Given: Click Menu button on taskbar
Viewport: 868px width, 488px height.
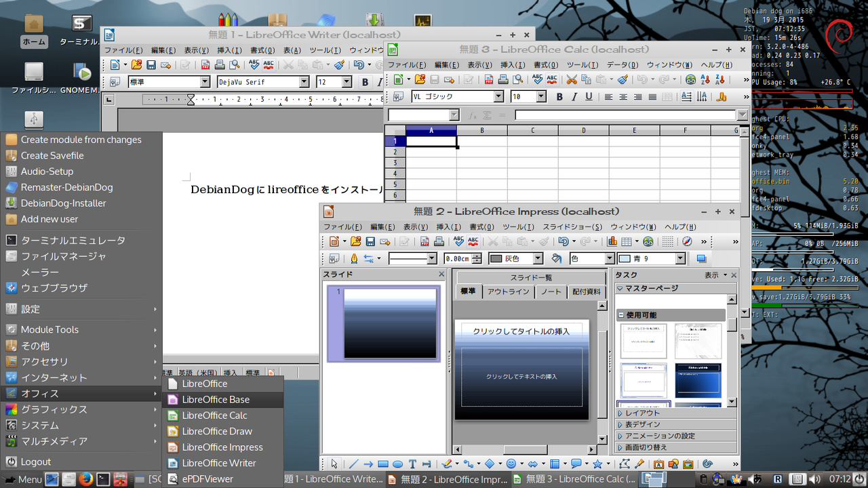Looking at the screenshot, I should coord(23,479).
